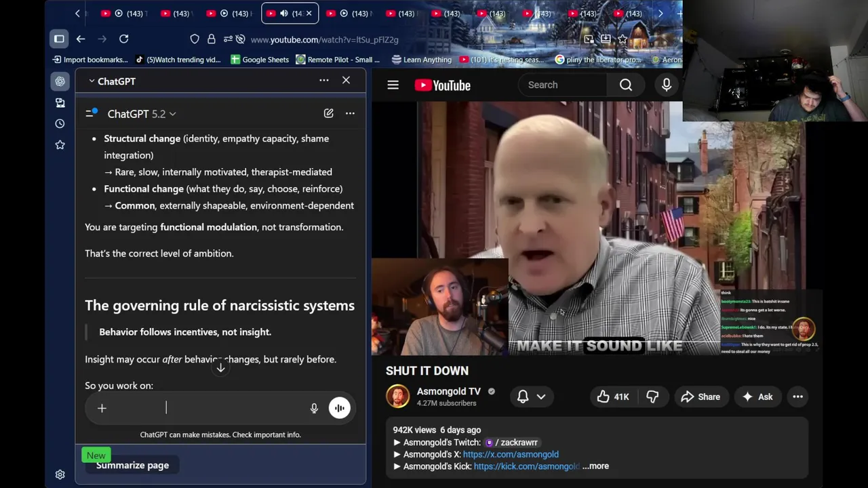868x488 pixels.
Task: Start dictation with ChatGPT microphone
Action: 314,408
